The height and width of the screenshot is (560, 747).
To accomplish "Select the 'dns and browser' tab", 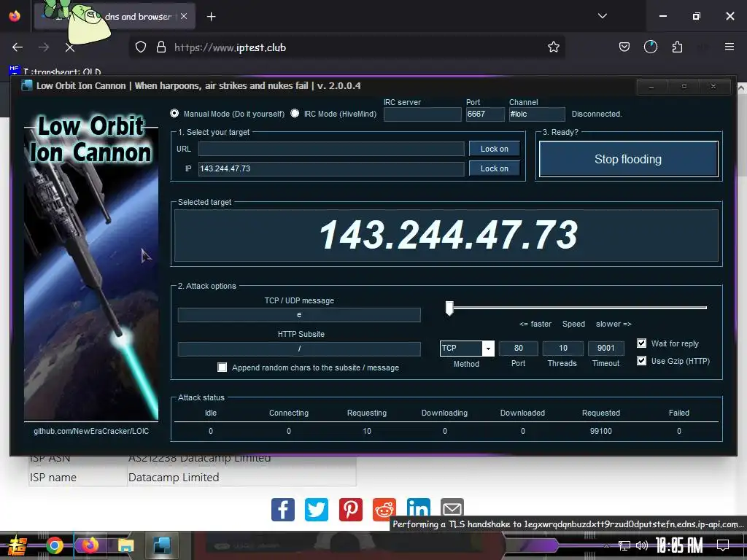I will click(x=115, y=17).
